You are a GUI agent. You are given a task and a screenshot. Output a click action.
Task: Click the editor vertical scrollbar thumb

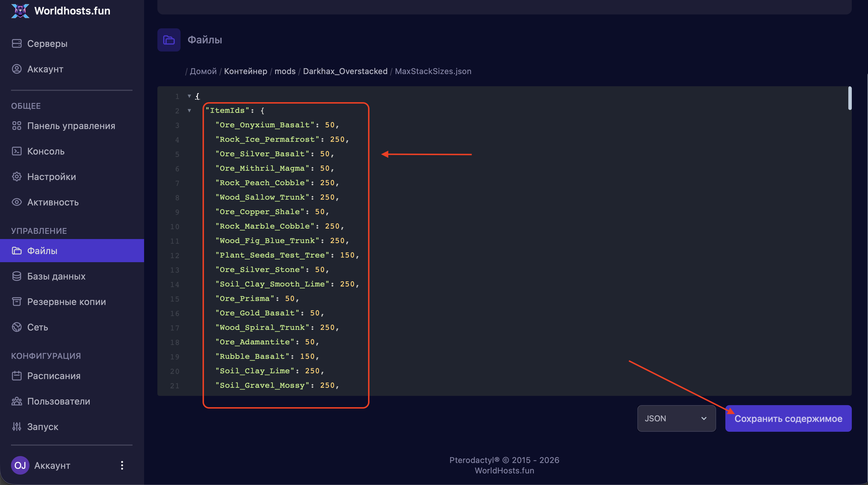[x=849, y=98]
